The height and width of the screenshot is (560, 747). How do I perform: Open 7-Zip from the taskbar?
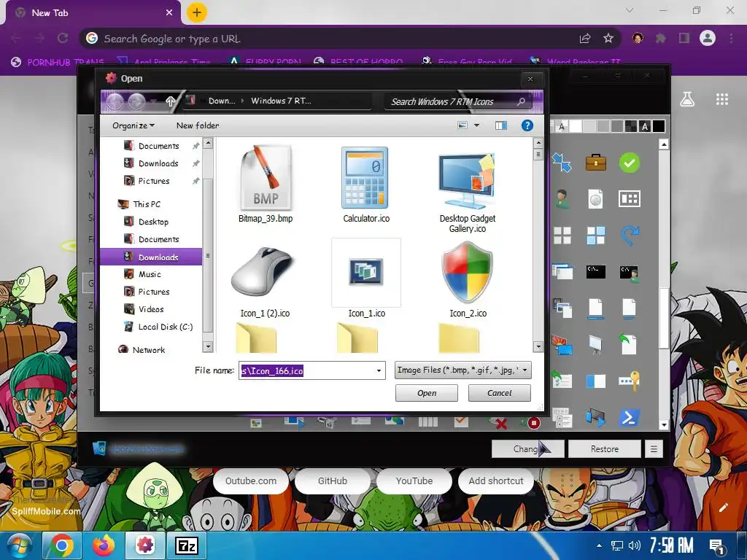187,545
